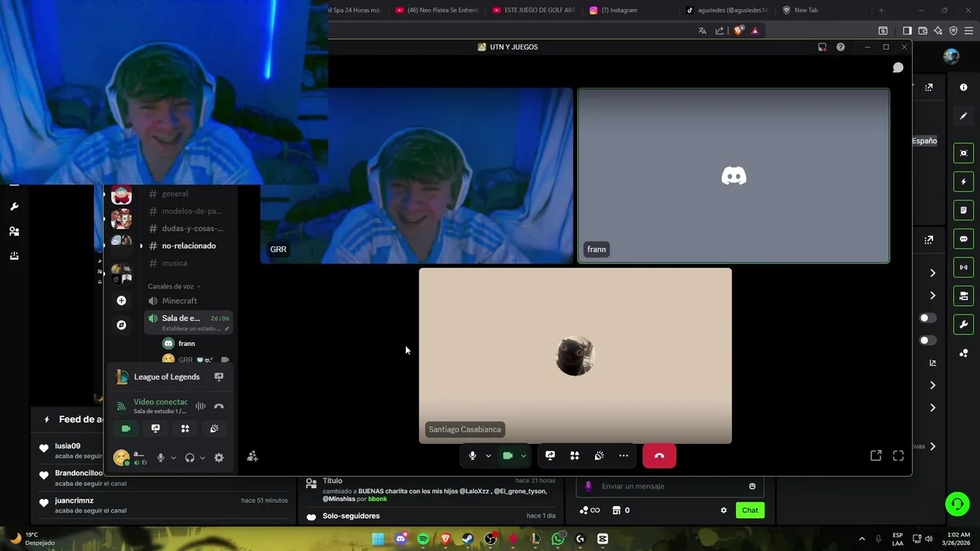Open lightning quick actions in right sidebar
This screenshot has width=980, height=551.
coord(964,182)
